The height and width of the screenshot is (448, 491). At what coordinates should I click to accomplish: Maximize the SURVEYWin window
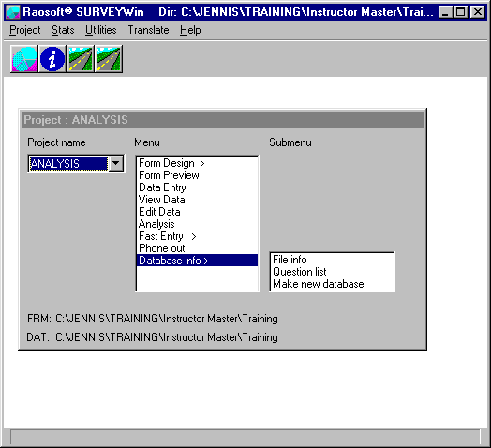tap(461, 12)
